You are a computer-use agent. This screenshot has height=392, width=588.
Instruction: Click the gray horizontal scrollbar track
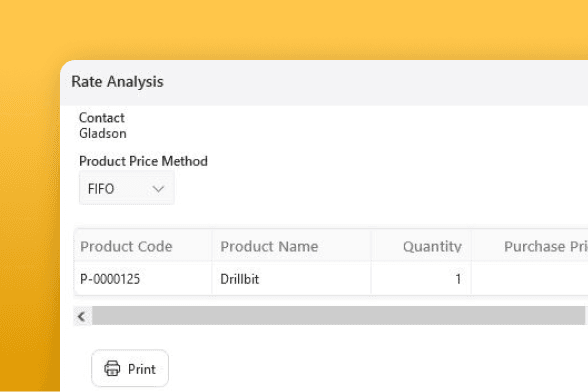338,315
